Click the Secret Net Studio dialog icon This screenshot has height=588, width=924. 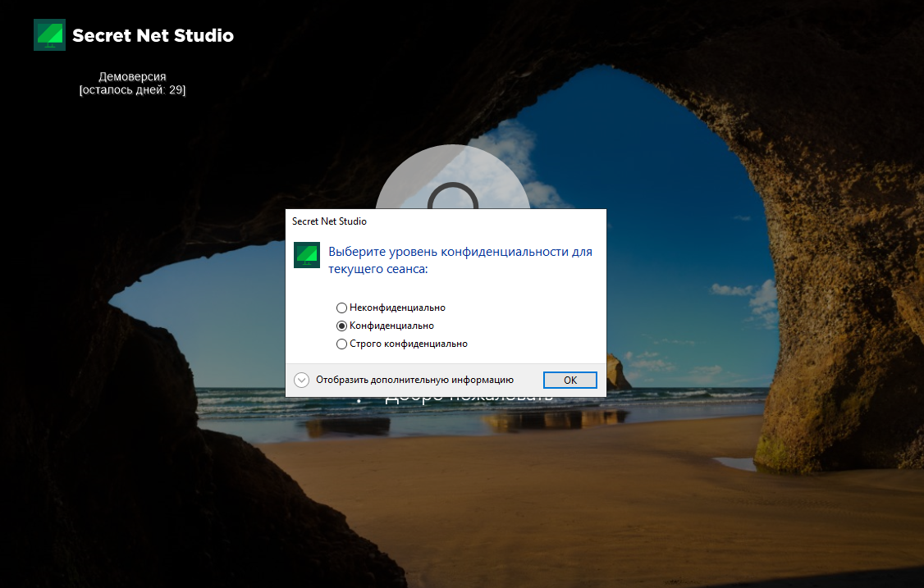(x=306, y=255)
